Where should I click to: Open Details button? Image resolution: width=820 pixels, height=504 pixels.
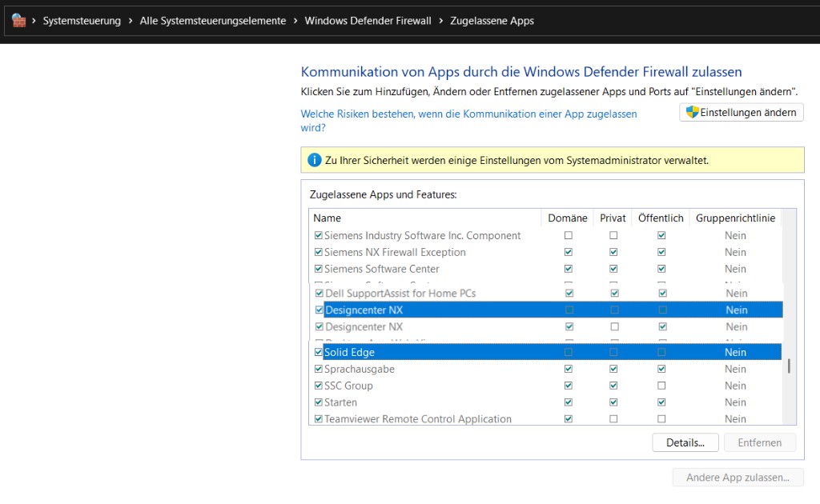685,442
